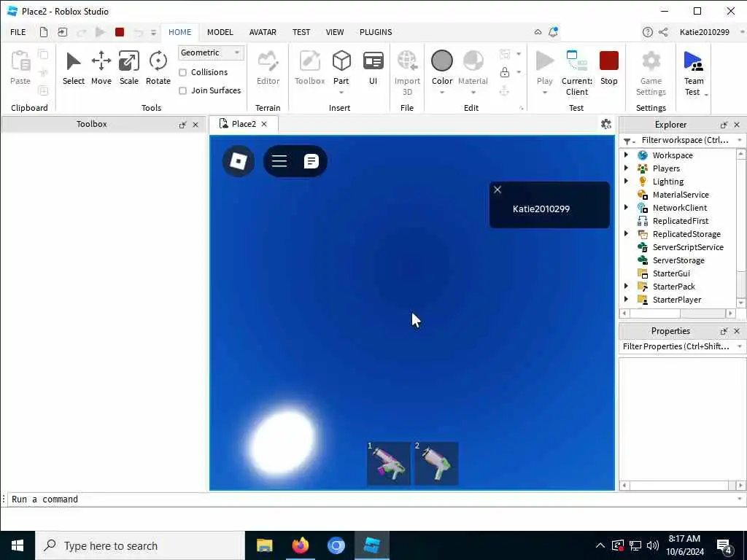Open Firefox from the taskbar
Screen dimensions: 747x560
pyautogui.click(x=300, y=545)
